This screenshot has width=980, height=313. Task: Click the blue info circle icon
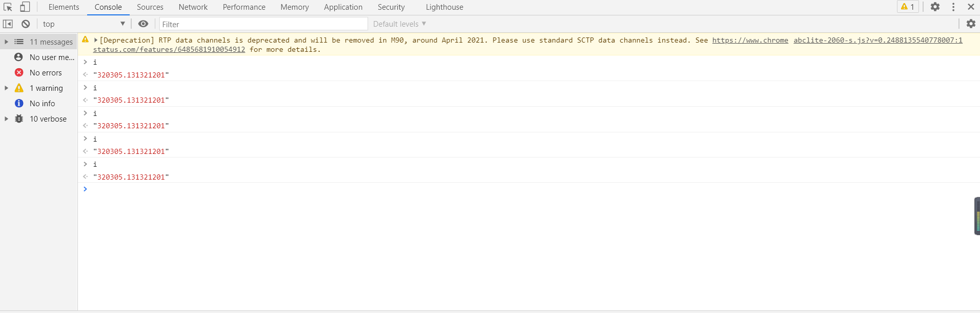[19, 103]
